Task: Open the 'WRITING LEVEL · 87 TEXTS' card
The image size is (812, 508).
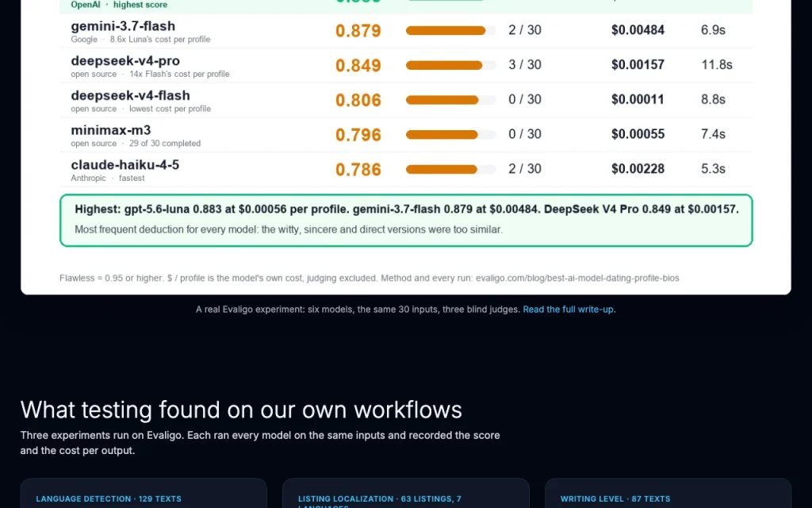Action: (x=668, y=493)
